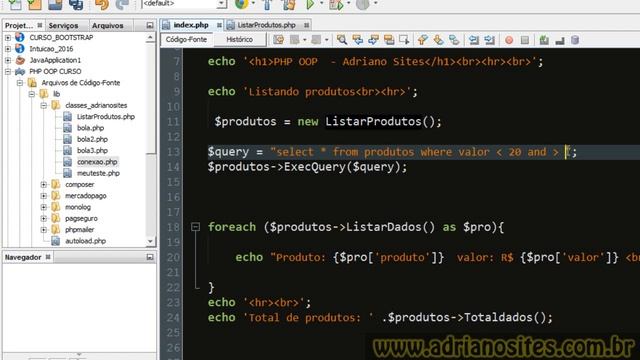Toggle Rectangular Selection mode

pos(404,40)
